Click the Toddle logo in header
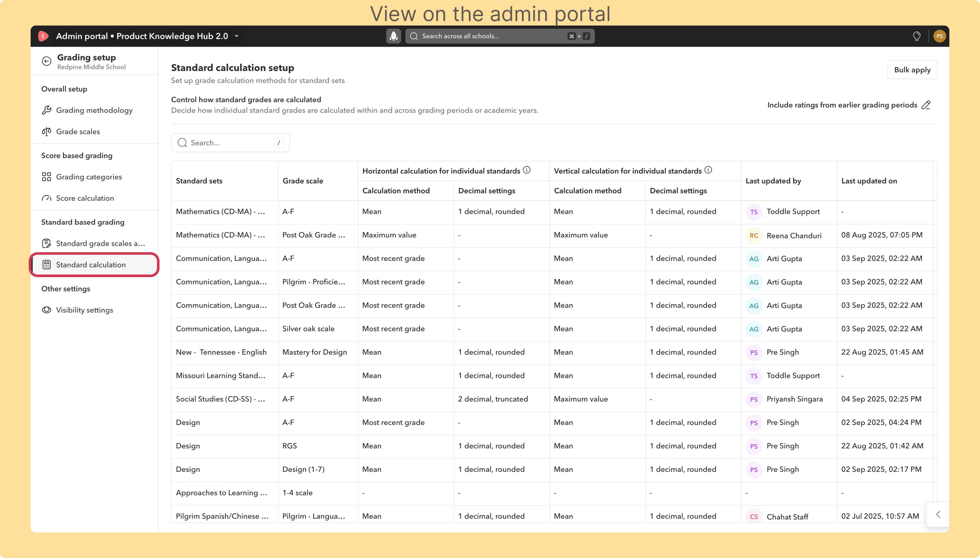 click(43, 36)
